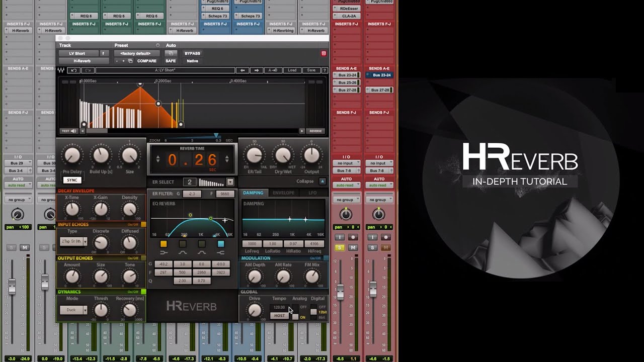Toggle the blue EQ band 4 enable square
The height and width of the screenshot is (362, 644).
(221, 244)
